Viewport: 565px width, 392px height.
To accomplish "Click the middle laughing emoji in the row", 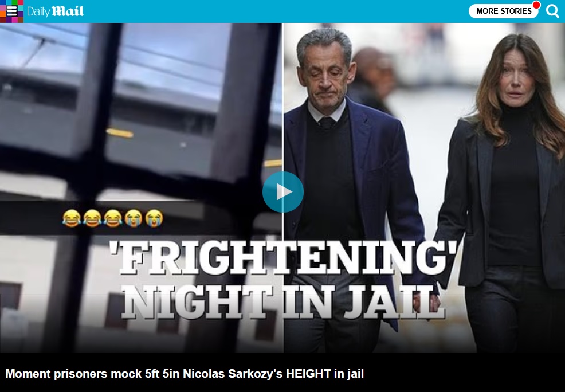I will 113,218.
